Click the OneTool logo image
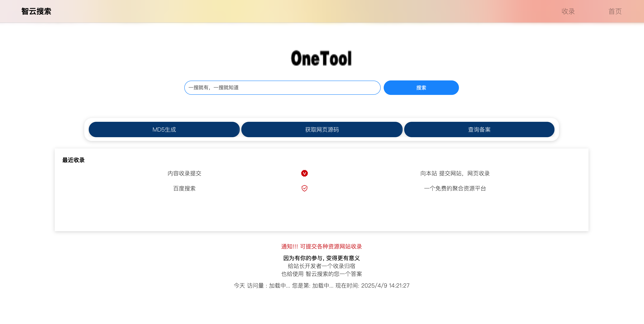This screenshot has height=324, width=644. point(321,58)
